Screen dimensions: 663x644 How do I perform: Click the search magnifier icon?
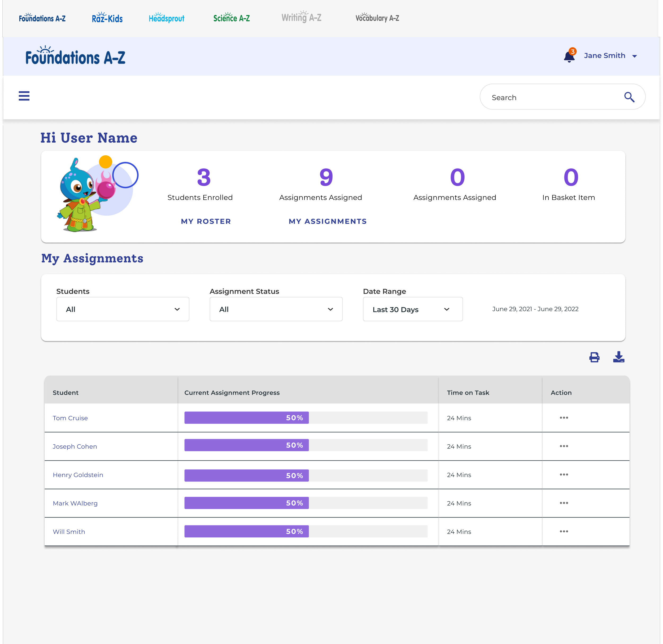coord(629,97)
